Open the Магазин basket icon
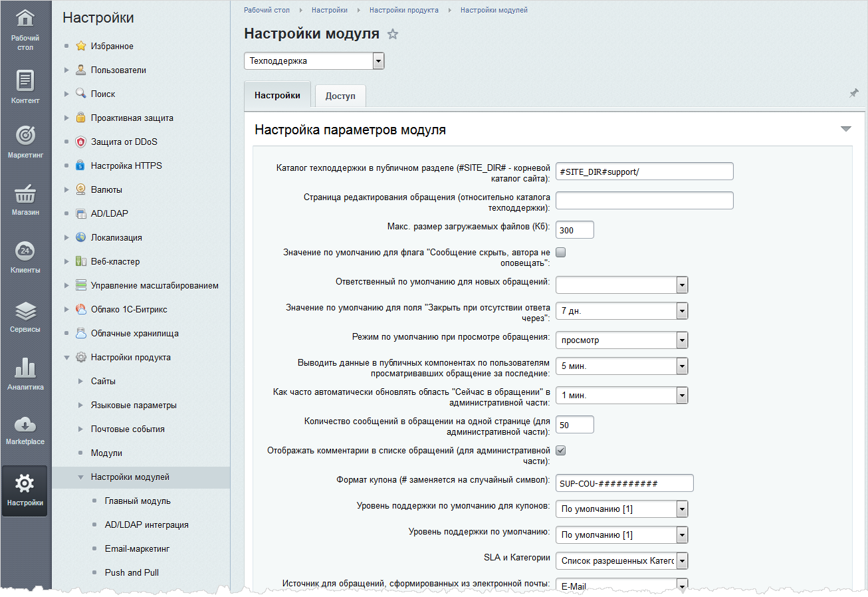Viewport: 868px width, 597px height. [x=25, y=194]
